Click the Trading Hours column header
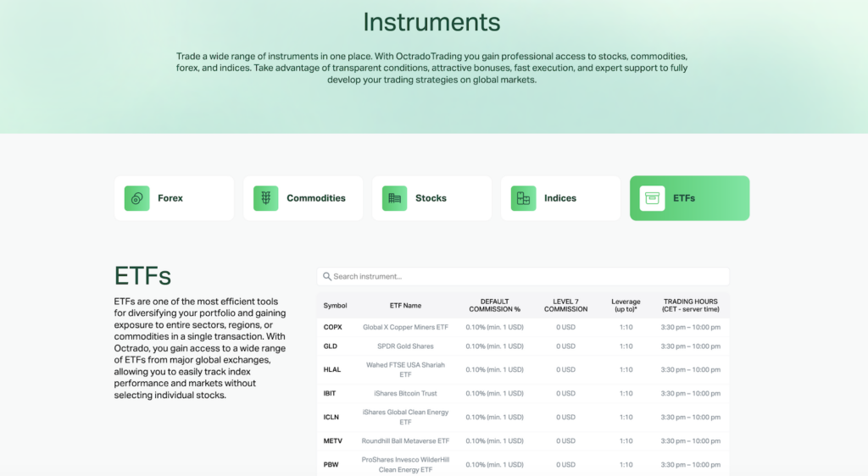Viewport: 868px width, 476px height. (690, 306)
